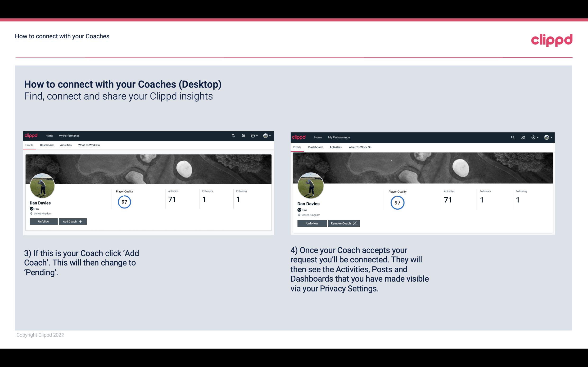Select the Dashboard tab on left panel
Image resolution: width=588 pixels, height=367 pixels.
tap(47, 145)
